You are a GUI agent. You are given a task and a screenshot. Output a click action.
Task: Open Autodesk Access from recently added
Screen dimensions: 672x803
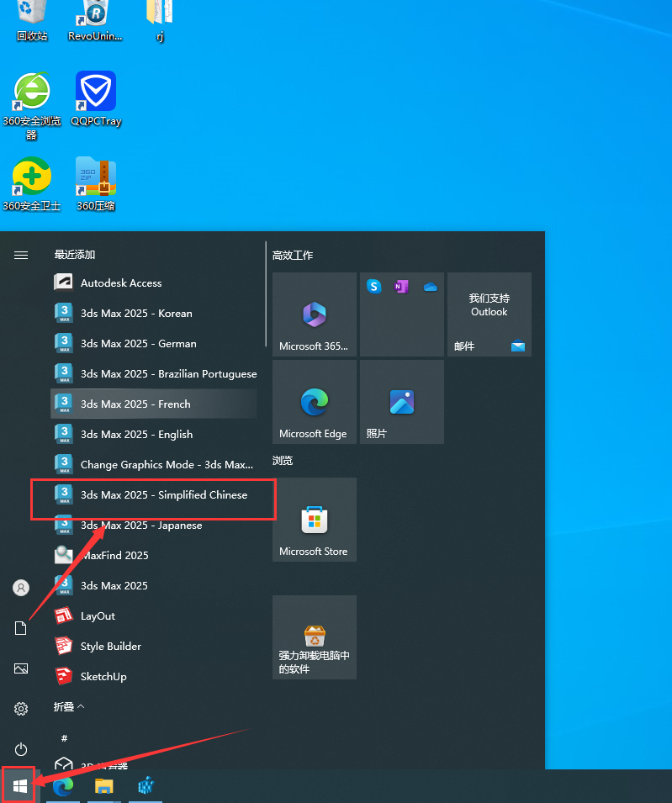click(x=154, y=283)
